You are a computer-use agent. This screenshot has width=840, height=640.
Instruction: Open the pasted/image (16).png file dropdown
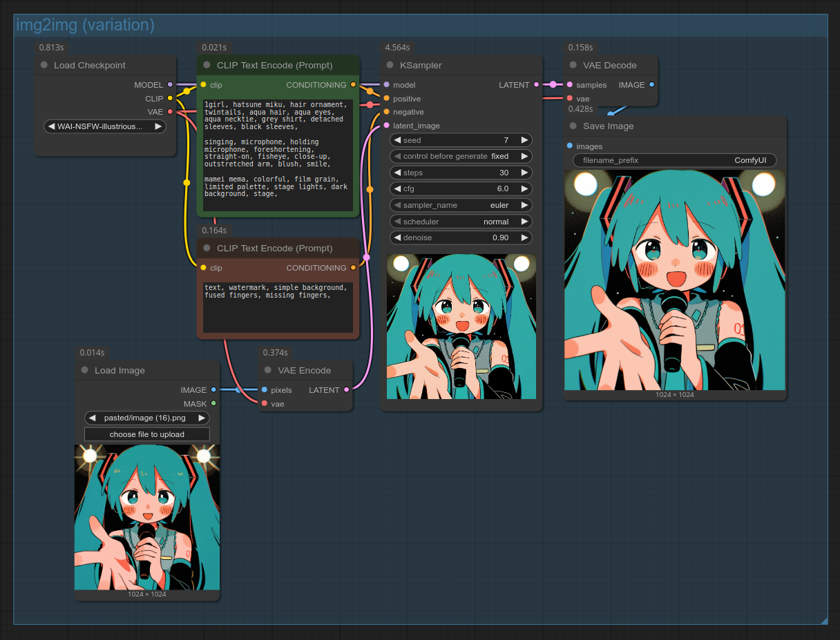[x=147, y=418]
